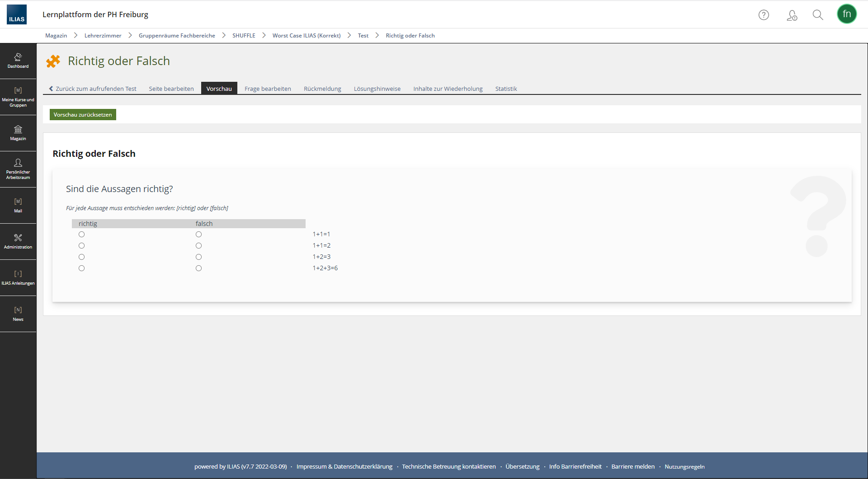
Task: Open Persönlicher Arbeitsraum in sidebar
Action: click(18, 169)
